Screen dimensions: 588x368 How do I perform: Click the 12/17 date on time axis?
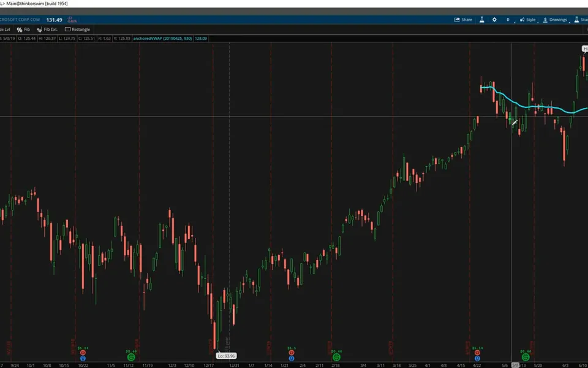[x=209, y=366]
